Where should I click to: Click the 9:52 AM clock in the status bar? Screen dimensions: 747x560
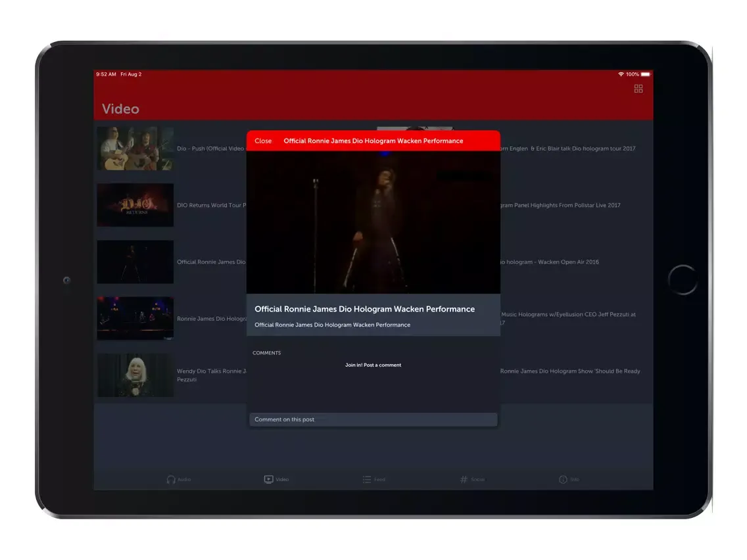point(107,74)
